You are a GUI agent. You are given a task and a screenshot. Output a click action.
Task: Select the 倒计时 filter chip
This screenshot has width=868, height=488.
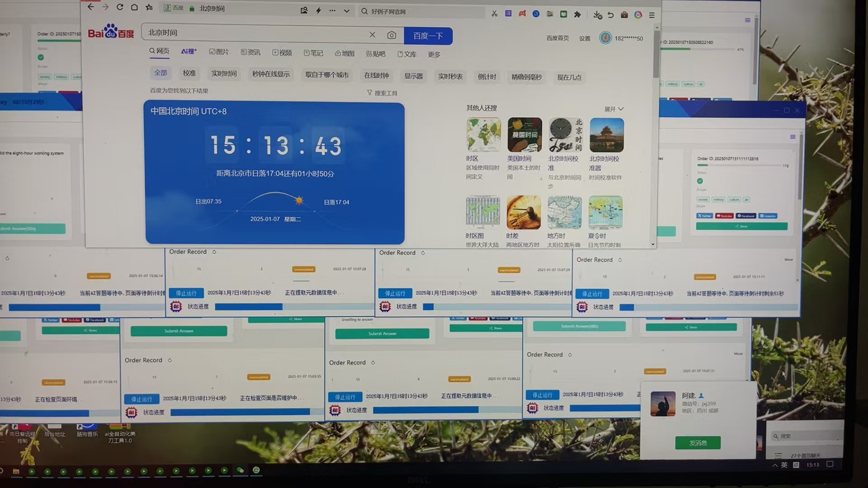487,77
